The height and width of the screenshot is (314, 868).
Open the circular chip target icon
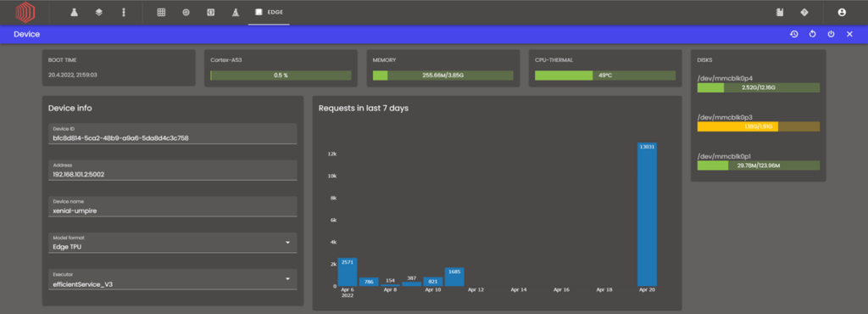186,12
